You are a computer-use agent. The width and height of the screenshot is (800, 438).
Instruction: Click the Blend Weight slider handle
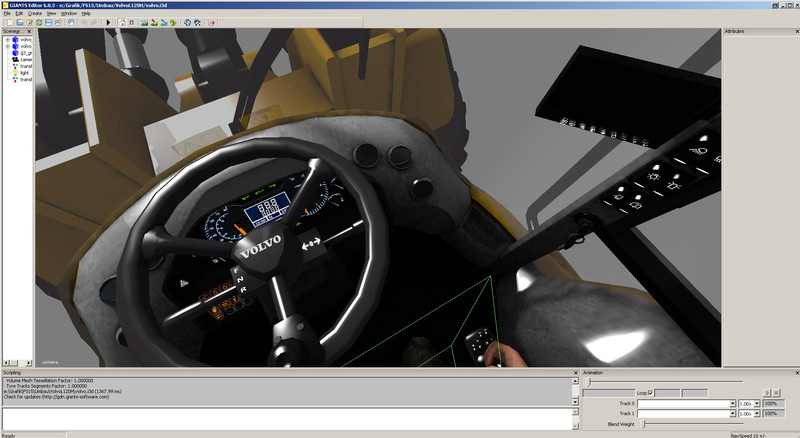click(x=644, y=424)
